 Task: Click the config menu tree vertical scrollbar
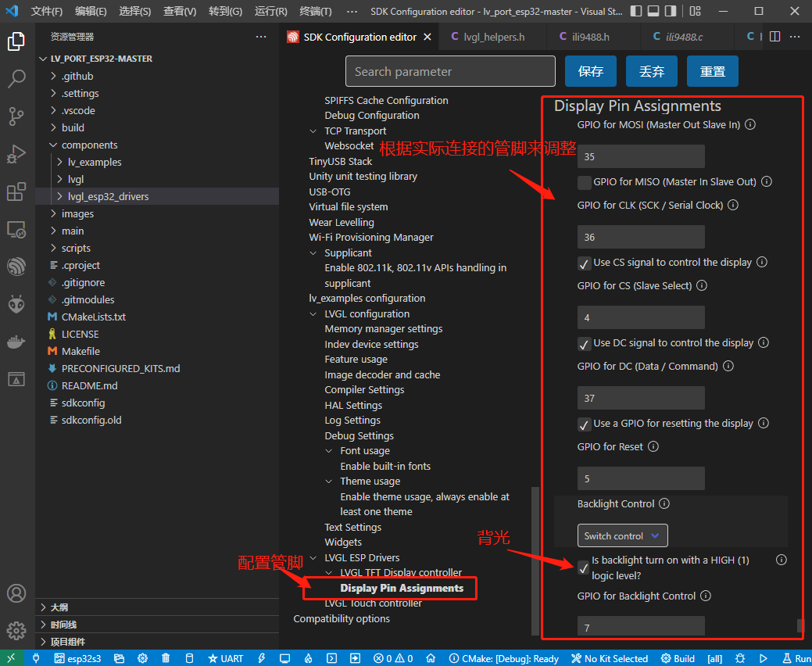click(x=535, y=560)
